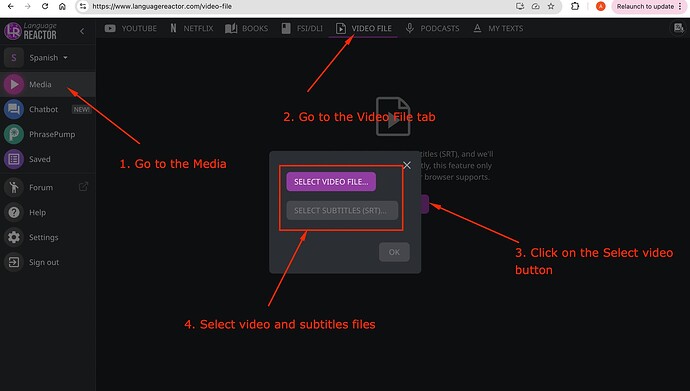Viewport: 690px width, 391px height.
Task: Close the file selection dialog
Action: [x=407, y=165]
